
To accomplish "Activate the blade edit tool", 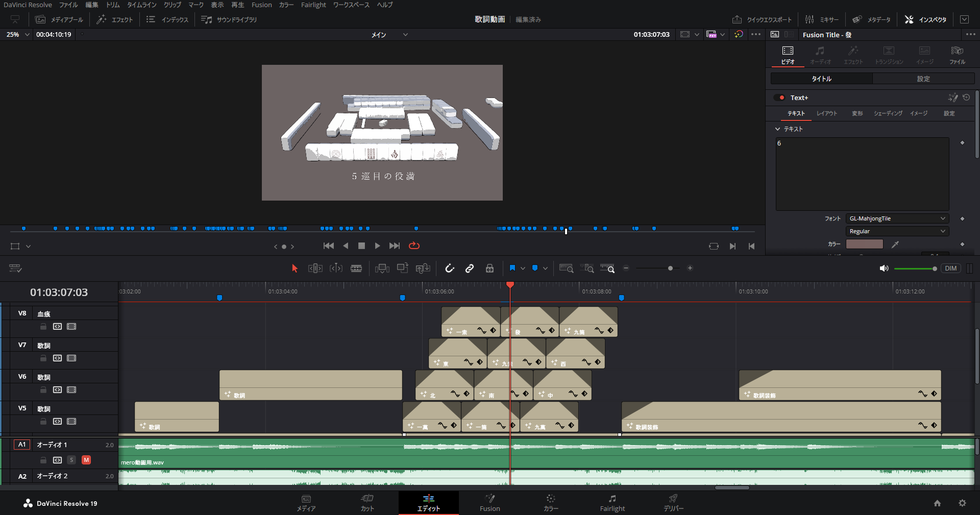I will click(x=356, y=268).
